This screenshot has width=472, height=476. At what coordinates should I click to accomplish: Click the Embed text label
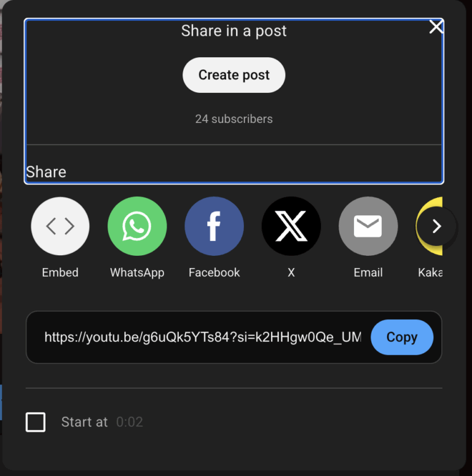tap(60, 272)
